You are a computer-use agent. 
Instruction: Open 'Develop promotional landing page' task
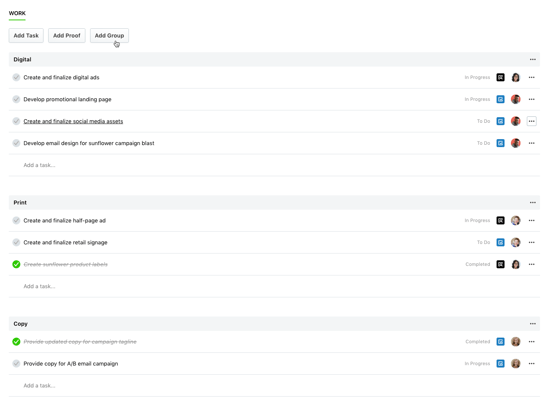point(67,99)
